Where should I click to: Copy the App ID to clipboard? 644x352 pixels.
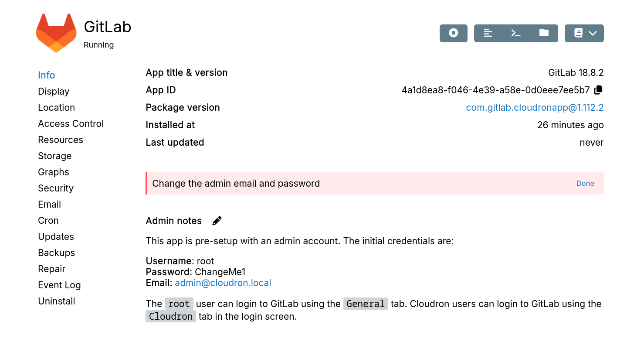point(599,90)
